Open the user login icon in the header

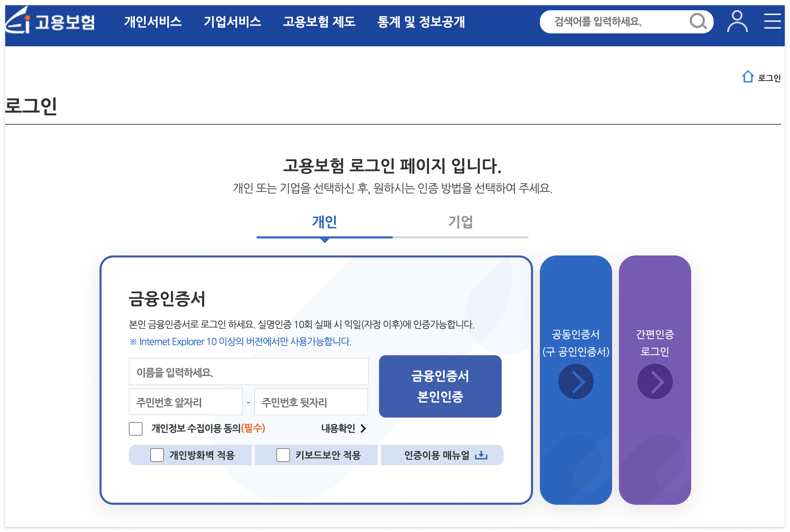pos(737,21)
